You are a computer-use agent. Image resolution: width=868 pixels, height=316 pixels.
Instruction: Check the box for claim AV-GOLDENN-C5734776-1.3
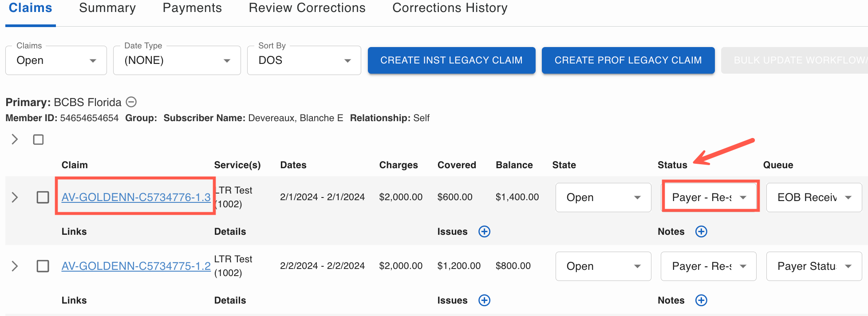tap(43, 197)
